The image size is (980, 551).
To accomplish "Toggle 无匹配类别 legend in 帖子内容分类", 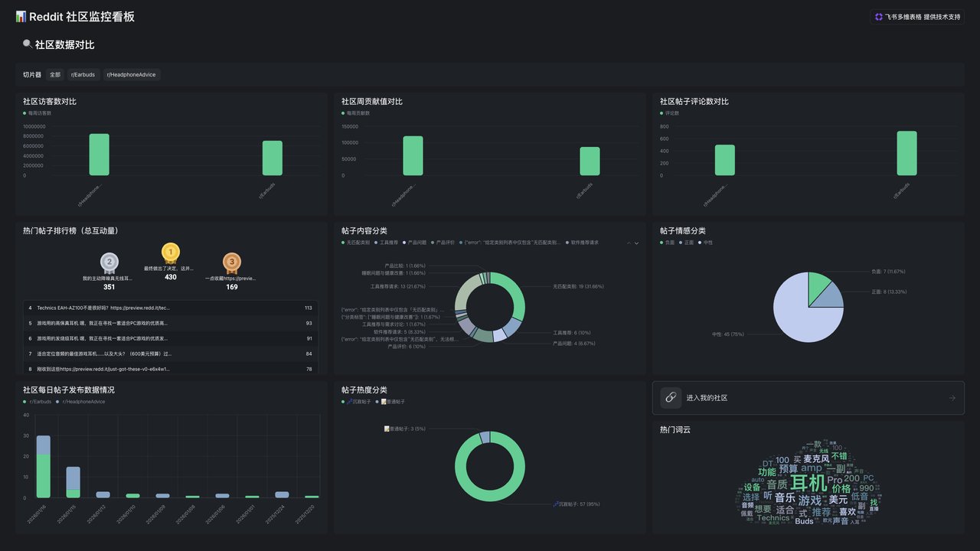I will click(356, 243).
